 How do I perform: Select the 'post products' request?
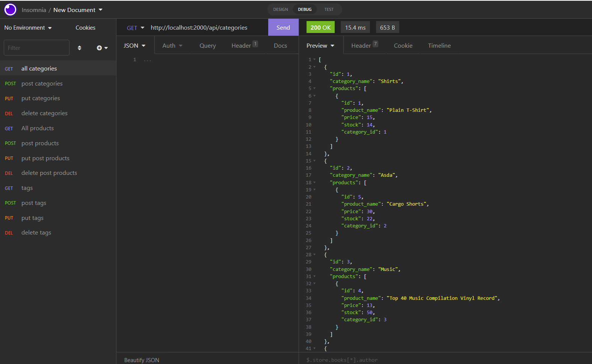(58, 143)
